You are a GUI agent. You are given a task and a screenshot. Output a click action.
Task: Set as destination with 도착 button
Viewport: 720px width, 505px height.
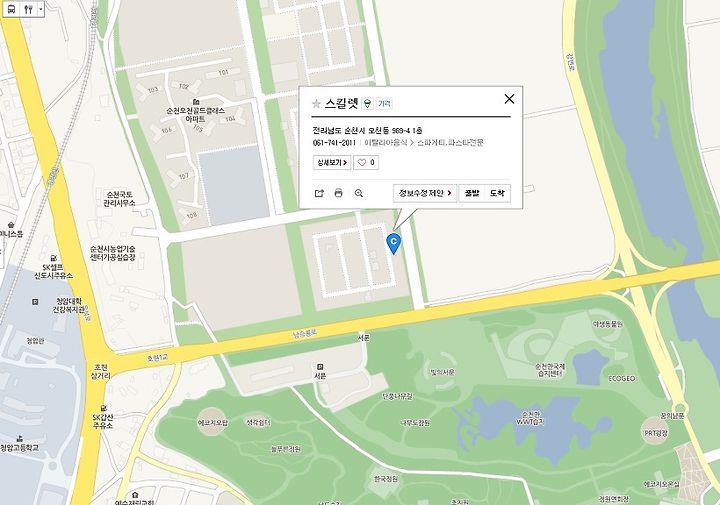[x=497, y=193]
